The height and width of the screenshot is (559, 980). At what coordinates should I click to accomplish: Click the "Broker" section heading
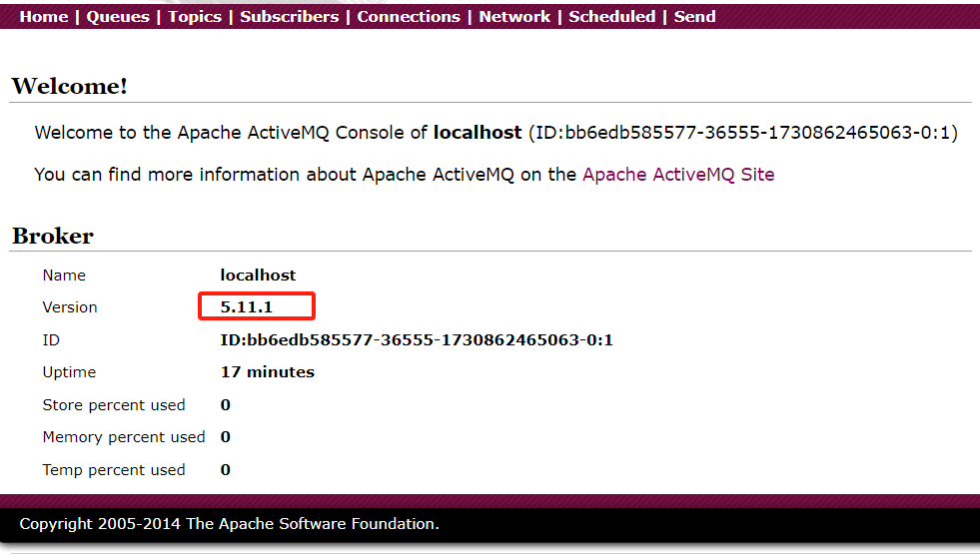pos(53,237)
